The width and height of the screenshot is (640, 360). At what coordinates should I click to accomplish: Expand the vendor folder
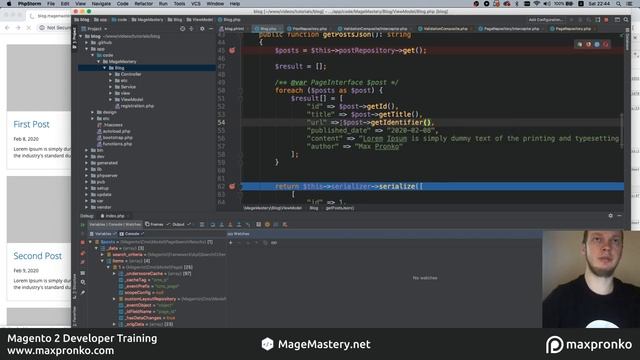click(x=87, y=207)
